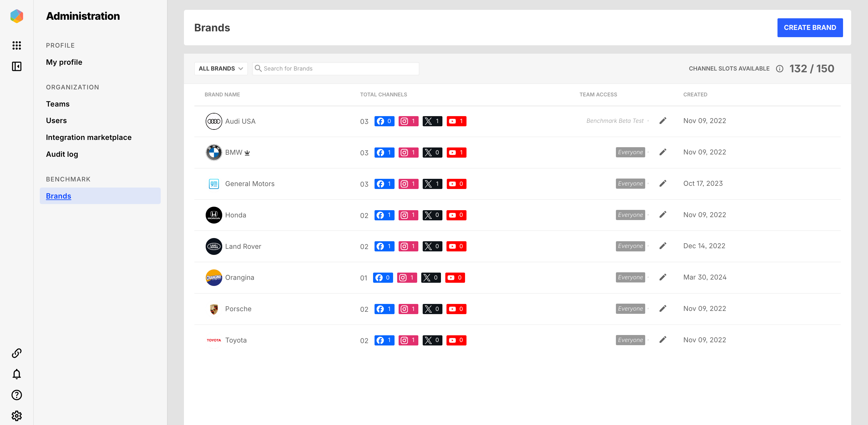Edit team access for General Motors

tap(663, 183)
